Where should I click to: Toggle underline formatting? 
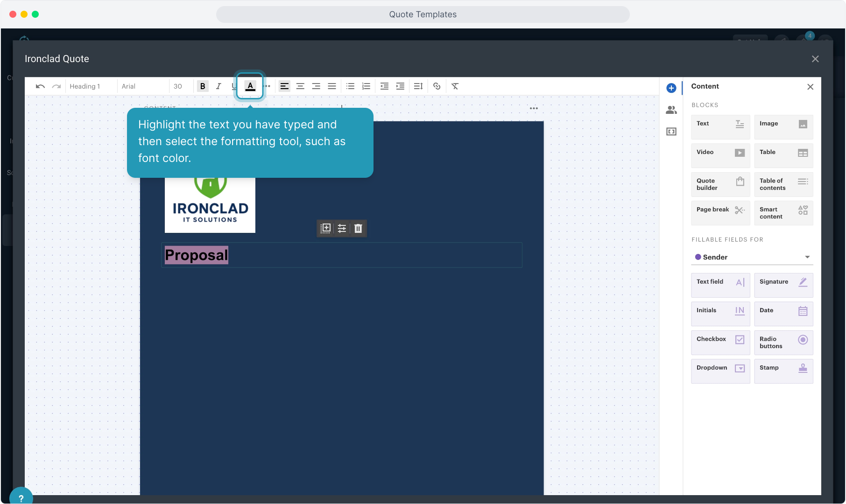click(x=234, y=86)
